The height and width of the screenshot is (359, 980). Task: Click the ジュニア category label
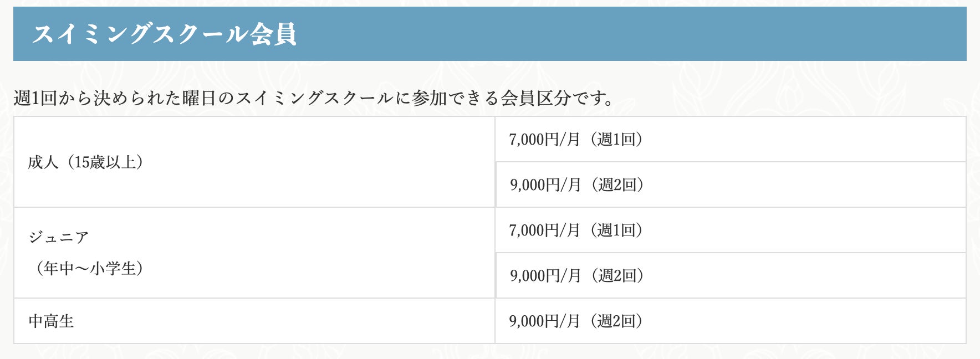(58, 238)
